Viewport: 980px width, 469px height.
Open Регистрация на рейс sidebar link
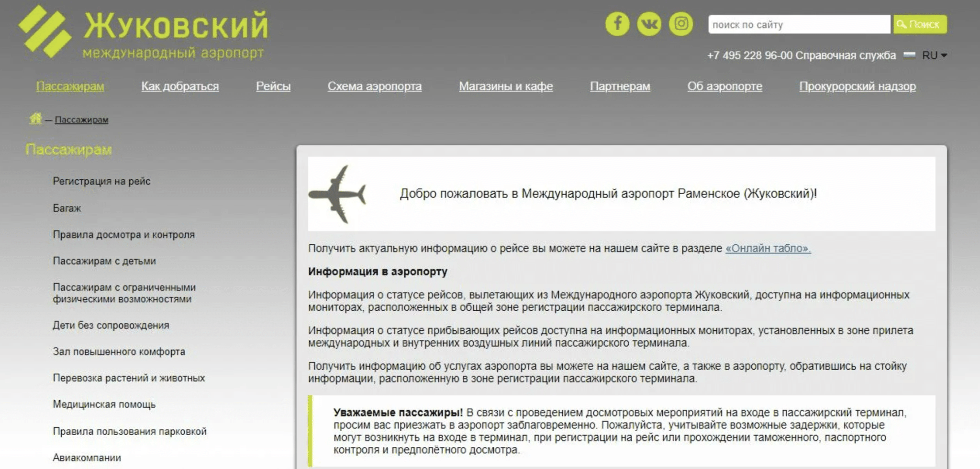(101, 181)
